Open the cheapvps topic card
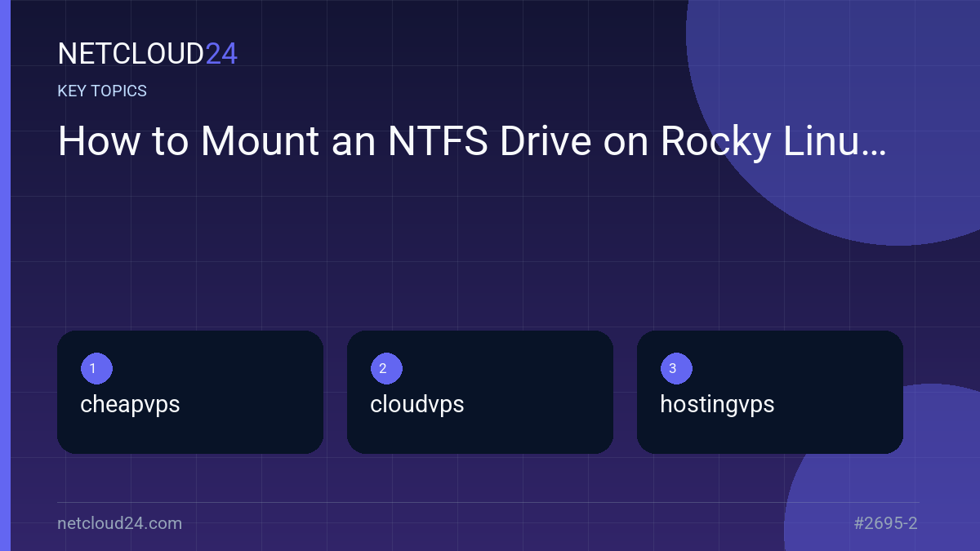980x551 pixels. tap(190, 392)
